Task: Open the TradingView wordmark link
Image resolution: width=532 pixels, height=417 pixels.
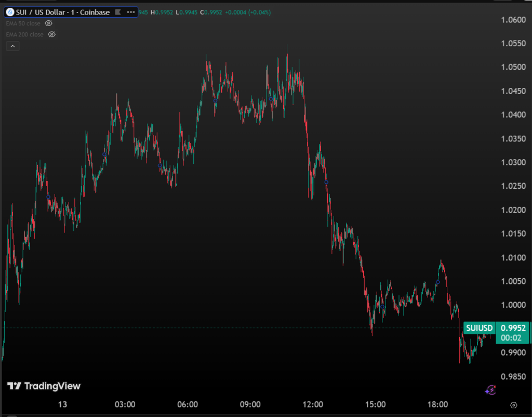Action: tap(52, 386)
